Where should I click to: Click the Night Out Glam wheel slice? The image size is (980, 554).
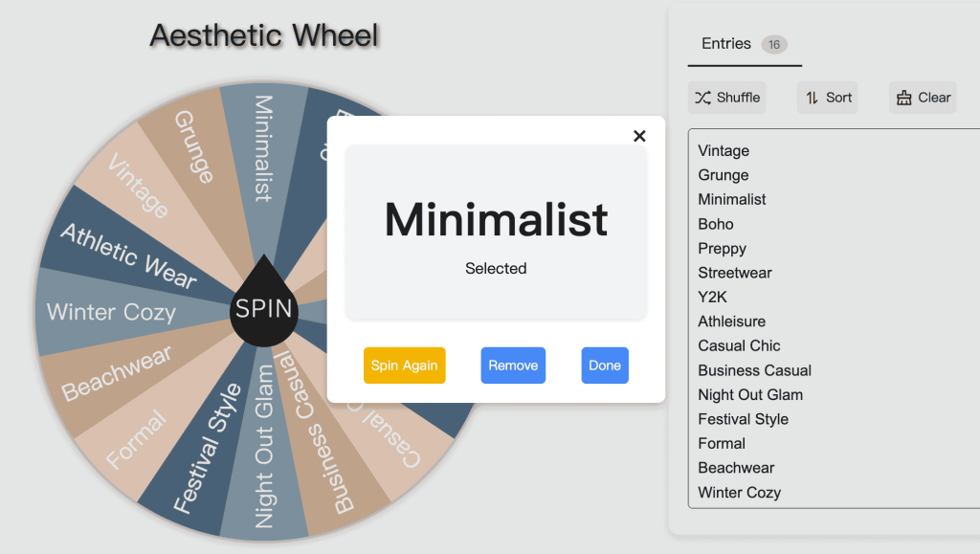tap(264, 447)
